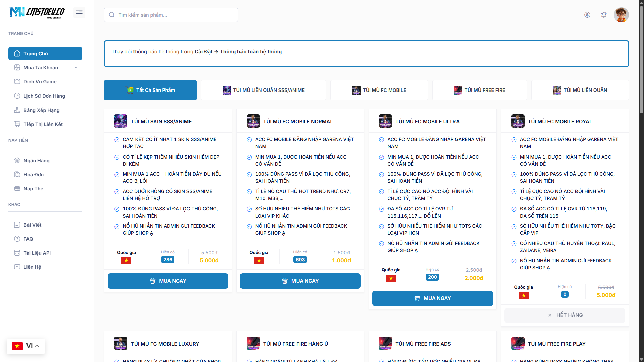Open the TÚI MÙ LIÊN QUÂN tab
The image size is (644, 362).
[580, 90]
